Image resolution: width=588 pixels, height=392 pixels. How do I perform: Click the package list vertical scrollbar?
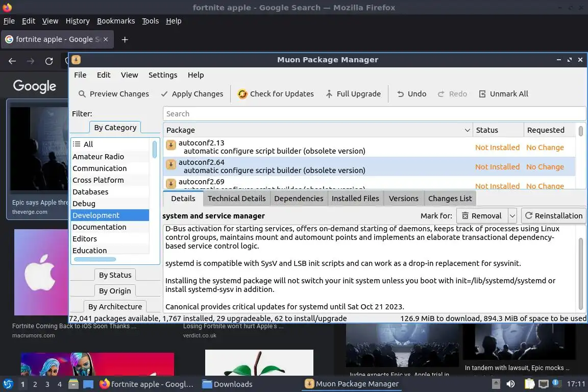pyautogui.click(x=580, y=131)
